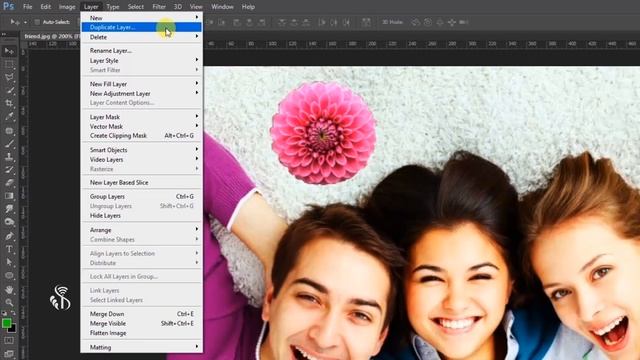Image resolution: width=640 pixels, height=360 pixels.
Task: Open the Window menu
Action: click(222, 7)
